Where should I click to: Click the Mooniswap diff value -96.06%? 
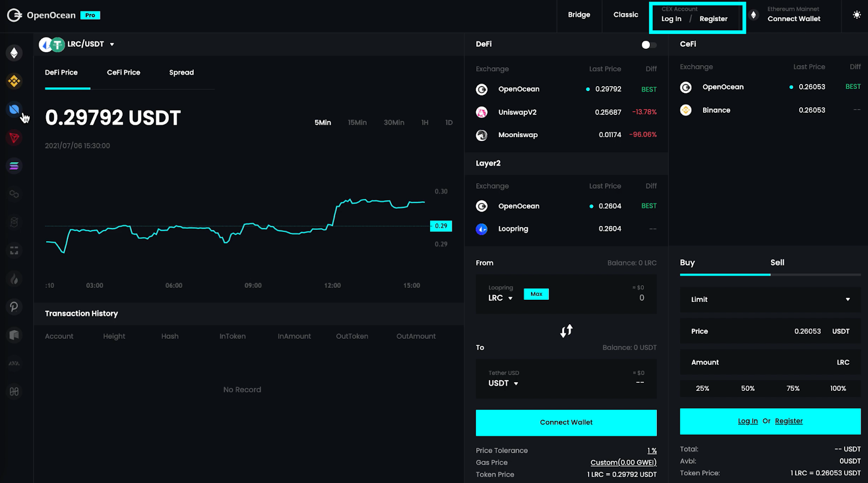643,135
